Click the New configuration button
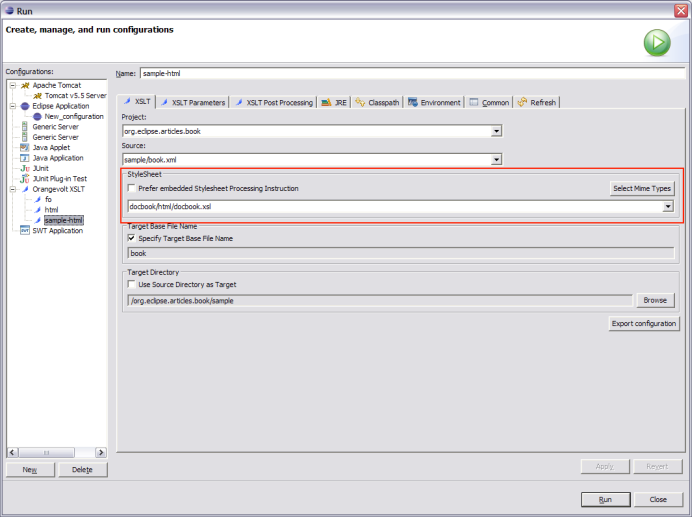Screen dimensions: 692x517 click(x=30, y=470)
